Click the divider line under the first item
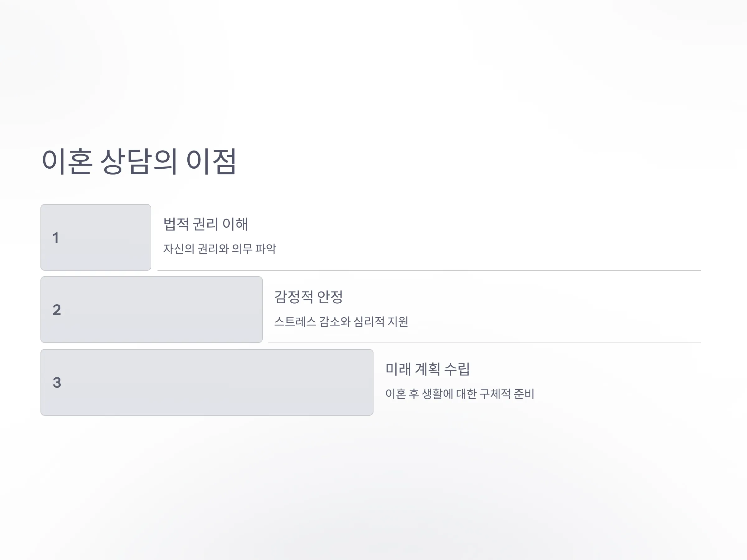This screenshot has width=747, height=560. coord(429,270)
